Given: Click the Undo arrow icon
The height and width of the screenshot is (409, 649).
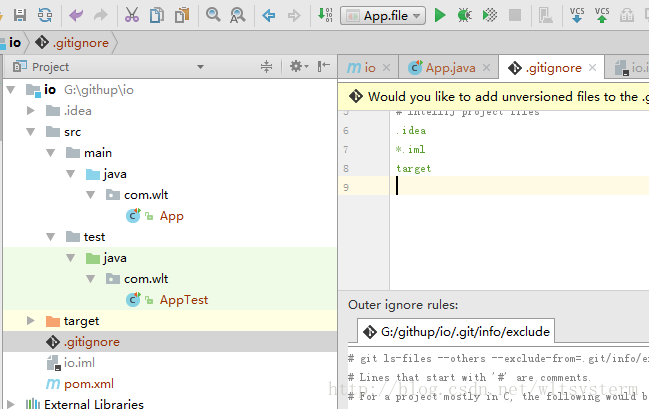Looking at the screenshot, I should point(76,16).
